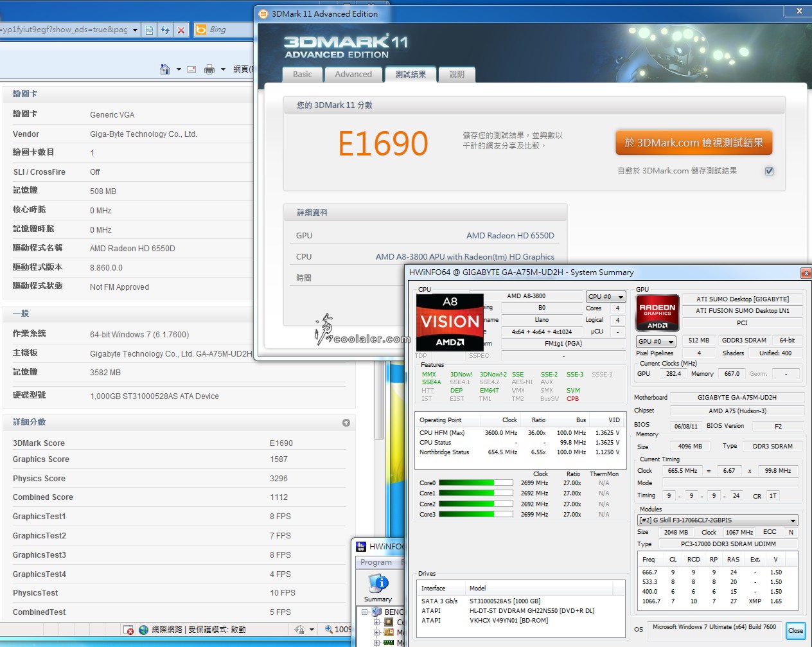Select the processor chip icon in HWiNFO tree
Screen dimensions: 812x647
point(389,622)
